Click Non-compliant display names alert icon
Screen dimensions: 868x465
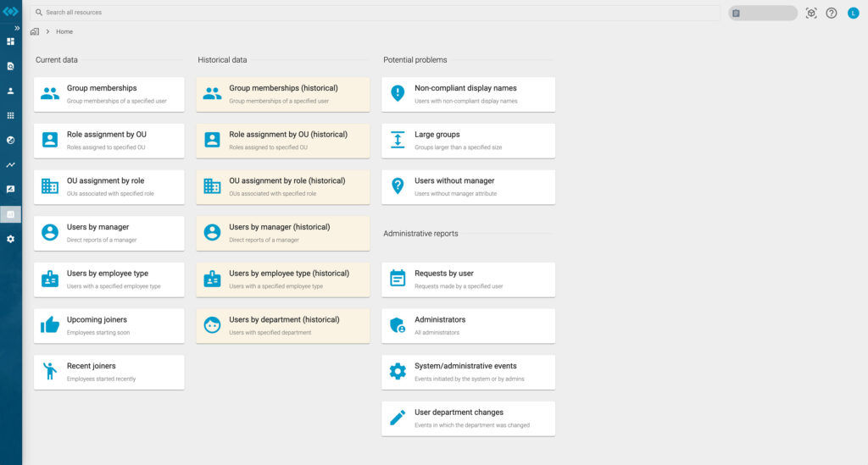pos(398,93)
